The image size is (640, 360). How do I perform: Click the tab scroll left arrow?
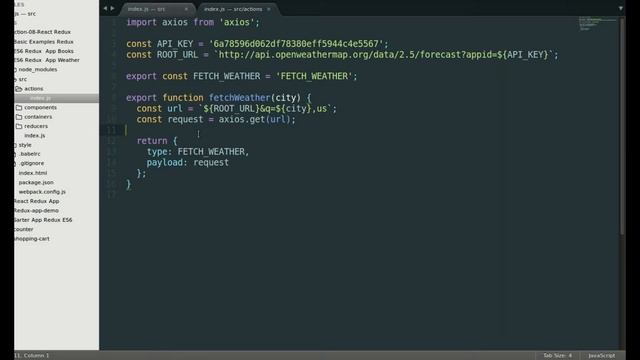pos(105,8)
